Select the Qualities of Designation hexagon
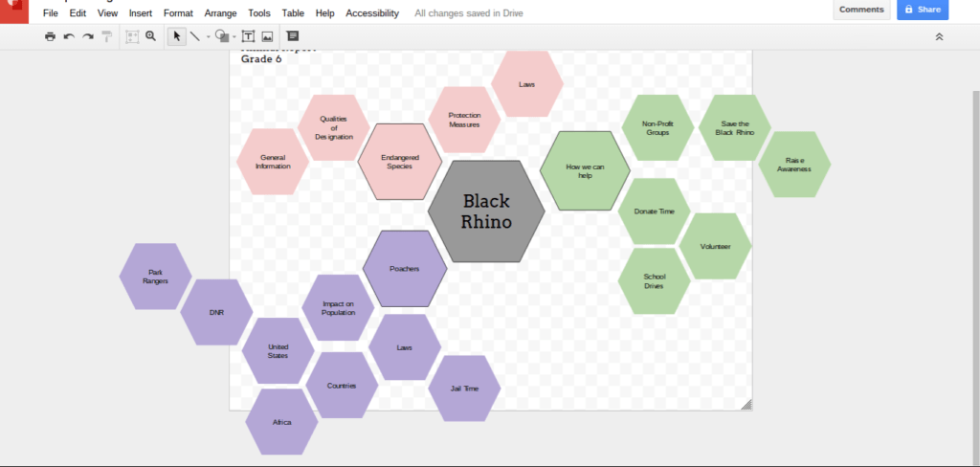This screenshot has width=980, height=467. click(334, 127)
